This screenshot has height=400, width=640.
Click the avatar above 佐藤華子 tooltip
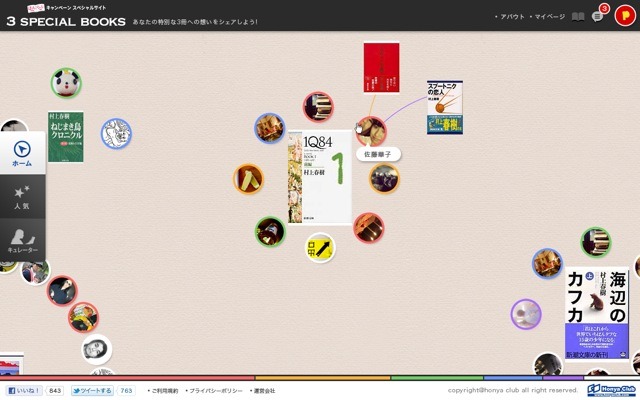pyautogui.click(x=371, y=131)
